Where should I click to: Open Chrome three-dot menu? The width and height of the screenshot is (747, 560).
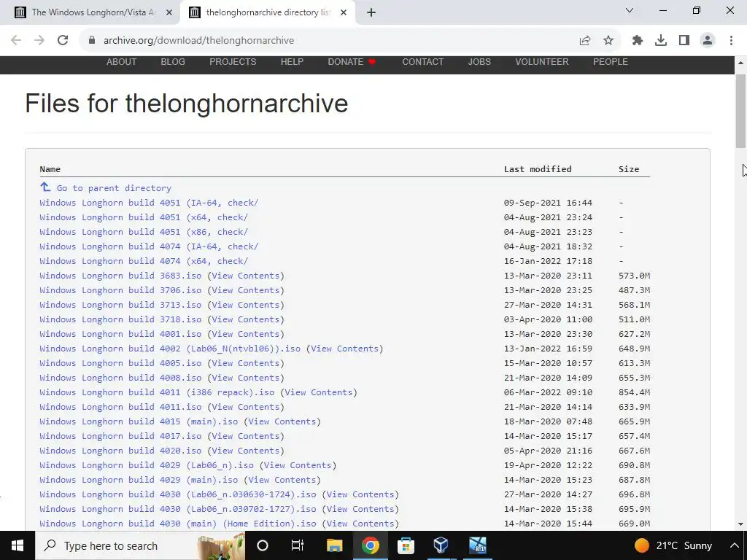pyautogui.click(x=731, y=41)
